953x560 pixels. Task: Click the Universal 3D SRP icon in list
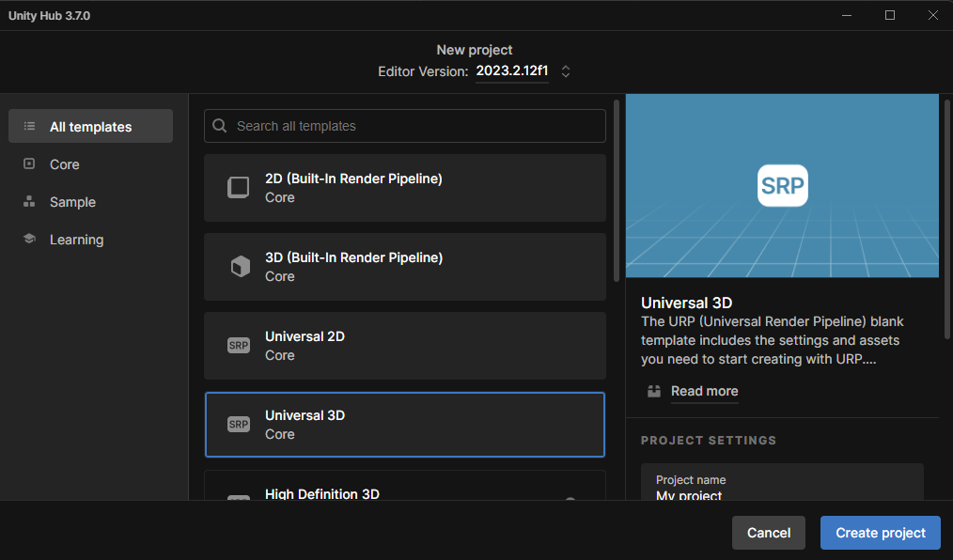(239, 424)
